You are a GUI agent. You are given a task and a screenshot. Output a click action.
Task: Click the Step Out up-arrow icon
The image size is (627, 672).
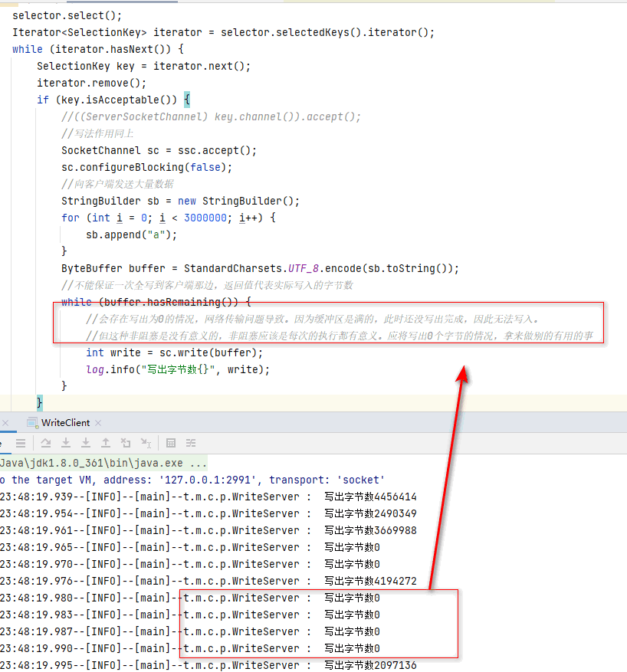[x=106, y=443]
